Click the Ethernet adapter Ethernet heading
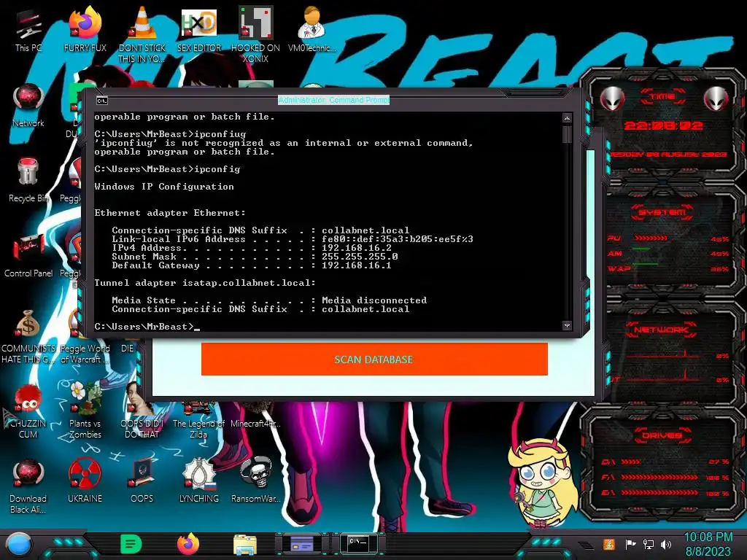 point(170,213)
